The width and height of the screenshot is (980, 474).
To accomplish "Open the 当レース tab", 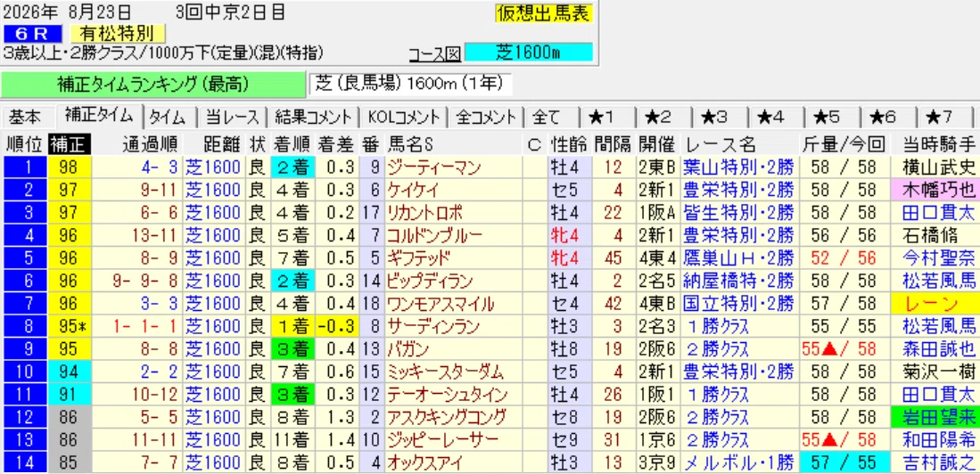I will point(232,117).
